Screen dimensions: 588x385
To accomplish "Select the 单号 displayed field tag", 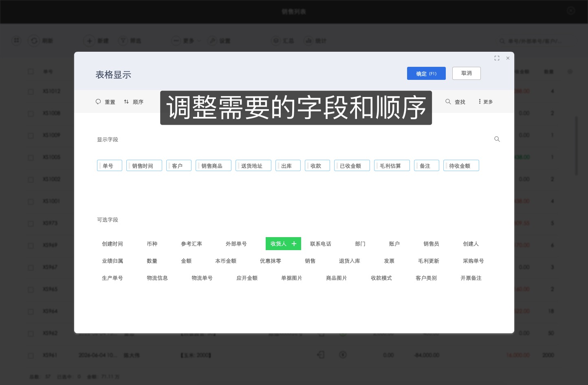I will click(110, 166).
